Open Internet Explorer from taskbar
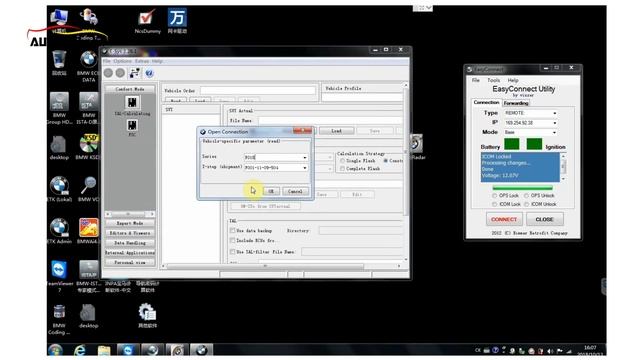640x360 pixels. coord(80,350)
